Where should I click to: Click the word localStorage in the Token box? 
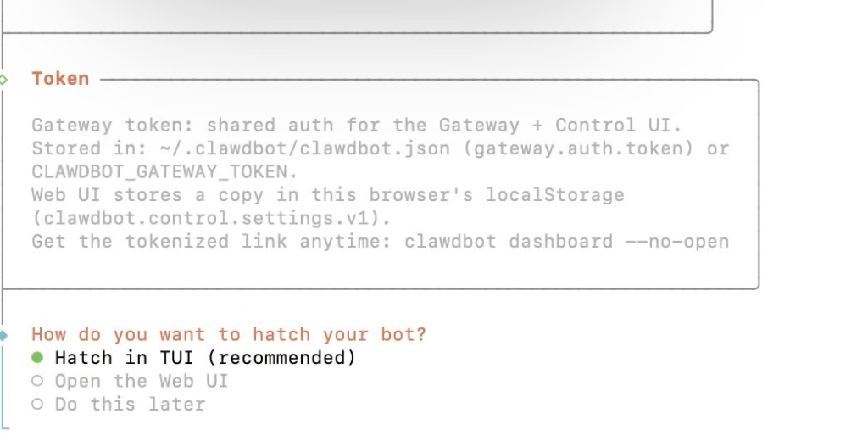(x=554, y=195)
